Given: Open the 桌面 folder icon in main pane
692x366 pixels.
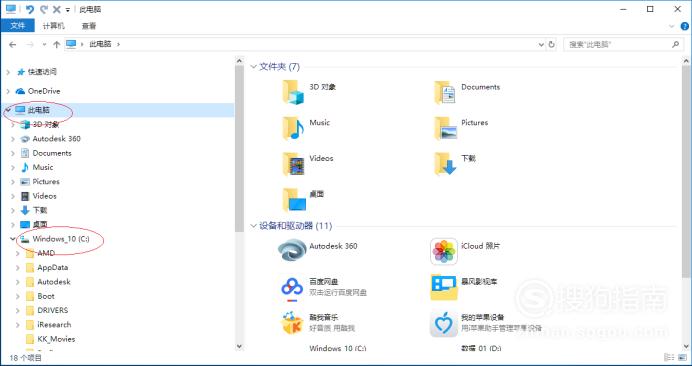Looking at the screenshot, I should point(293,199).
